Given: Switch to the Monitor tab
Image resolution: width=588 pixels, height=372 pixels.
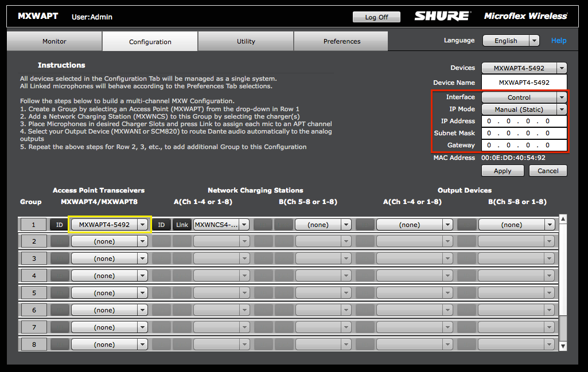Looking at the screenshot, I should point(54,41).
